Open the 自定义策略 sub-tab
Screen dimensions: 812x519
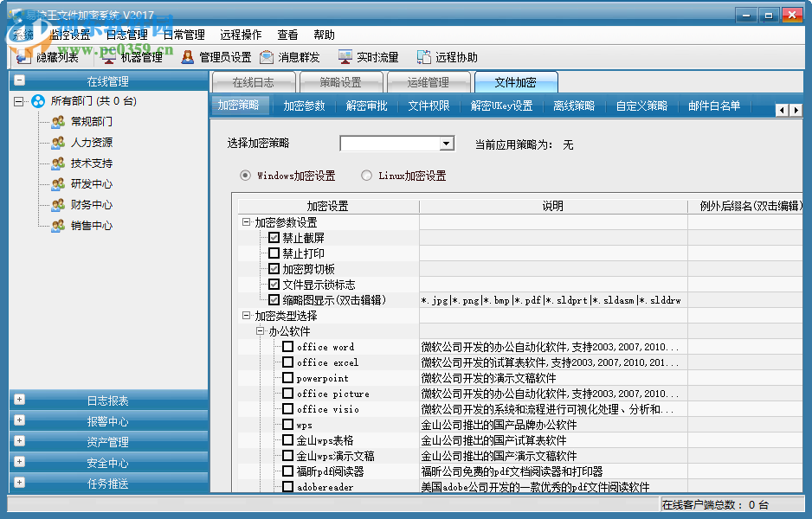[x=641, y=106]
